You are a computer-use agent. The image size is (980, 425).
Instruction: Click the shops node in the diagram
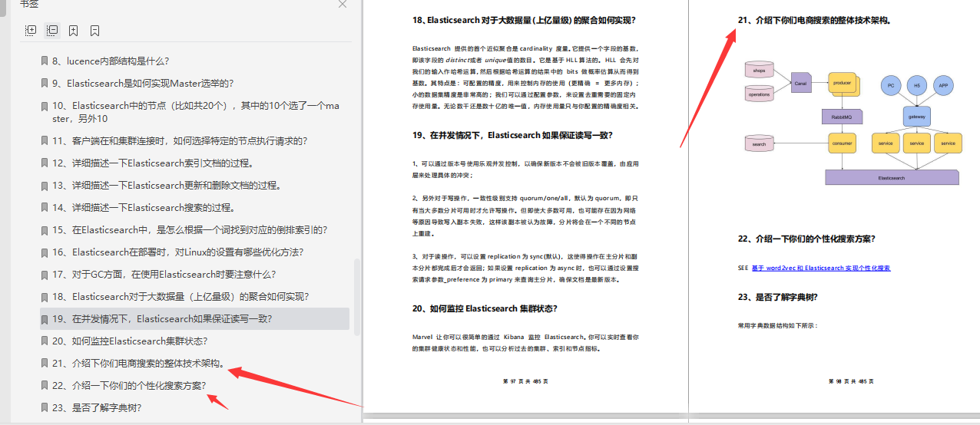tap(759, 70)
